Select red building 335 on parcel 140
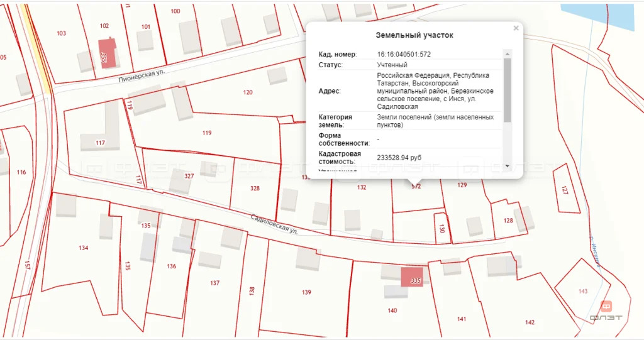This screenshot has height=340, width=644. 412,277
